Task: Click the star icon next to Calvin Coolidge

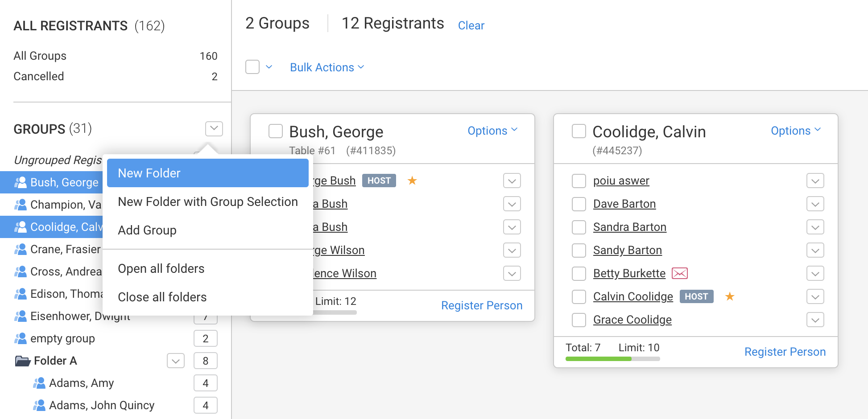Action: pos(730,296)
